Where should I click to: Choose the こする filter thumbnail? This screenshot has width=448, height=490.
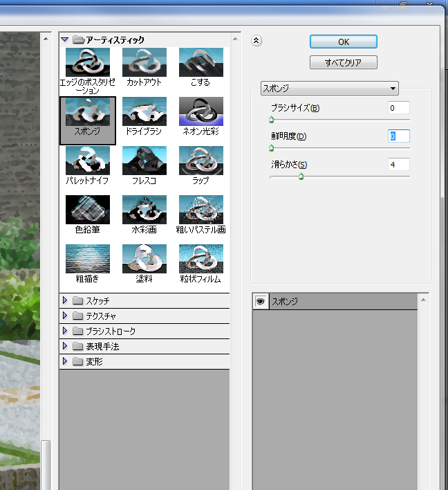(x=200, y=62)
